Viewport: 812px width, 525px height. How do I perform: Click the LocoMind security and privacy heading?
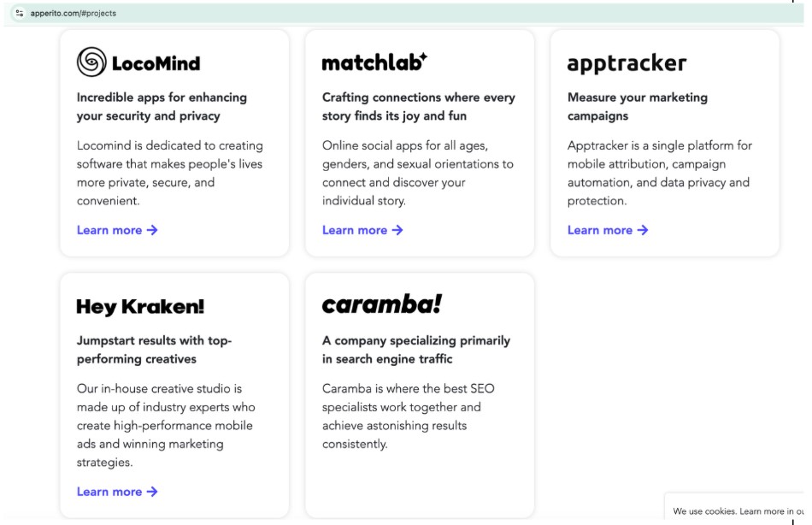pyautogui.click(x=162, y=107)
